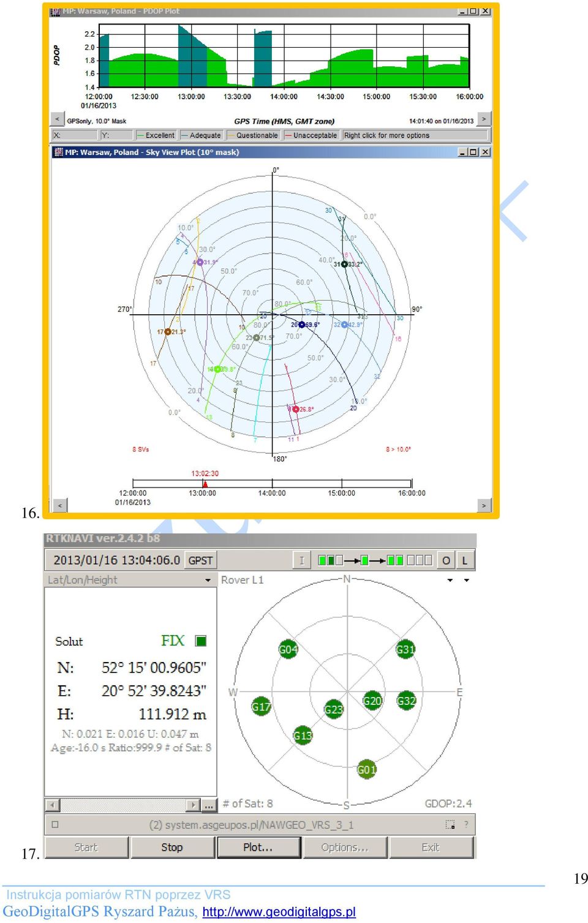Select satellite G23 on RTKNAVI skyplot
The width and height of the screenshot is (588, 923).
click(333, 709)
